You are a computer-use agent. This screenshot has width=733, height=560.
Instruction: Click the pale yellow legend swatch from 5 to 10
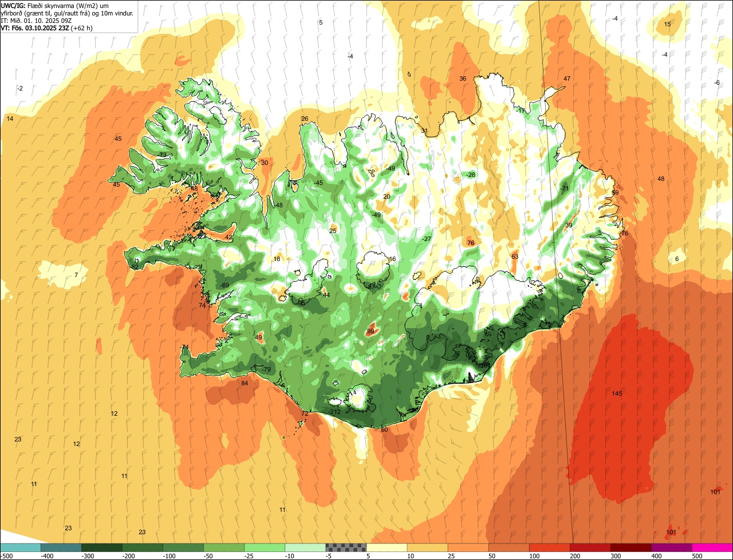[387, 547]
